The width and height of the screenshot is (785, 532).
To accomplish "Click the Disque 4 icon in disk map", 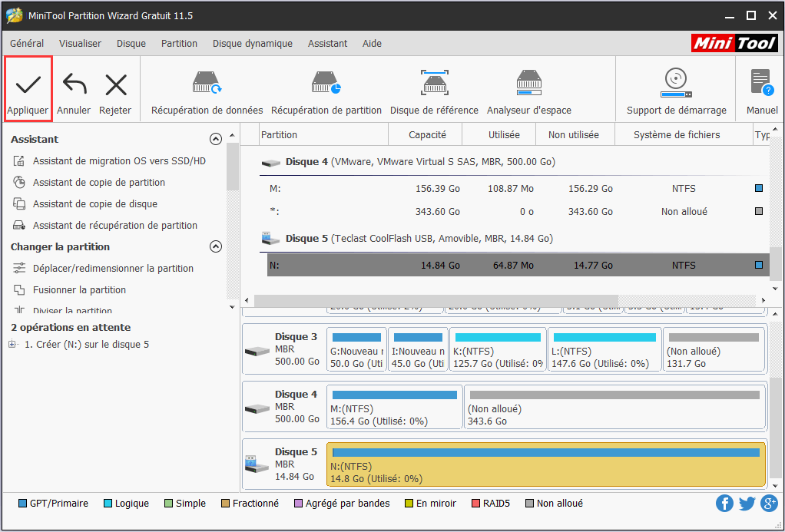I will [x=257, y=409].
